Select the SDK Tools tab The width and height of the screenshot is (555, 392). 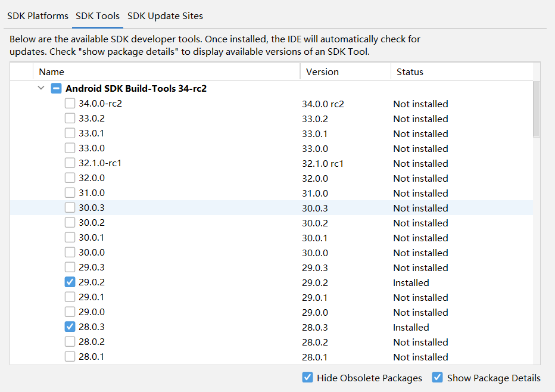click(x=98, y=16)
